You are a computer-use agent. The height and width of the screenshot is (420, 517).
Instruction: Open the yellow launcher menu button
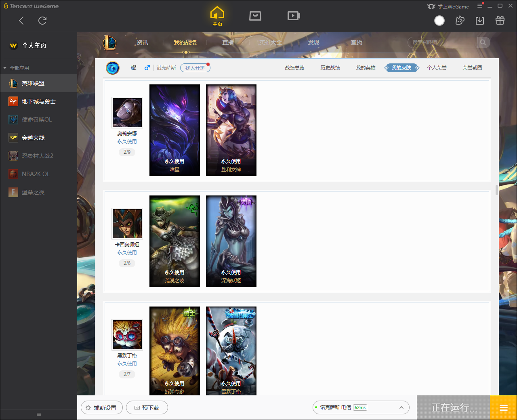[x=503, y=407]
